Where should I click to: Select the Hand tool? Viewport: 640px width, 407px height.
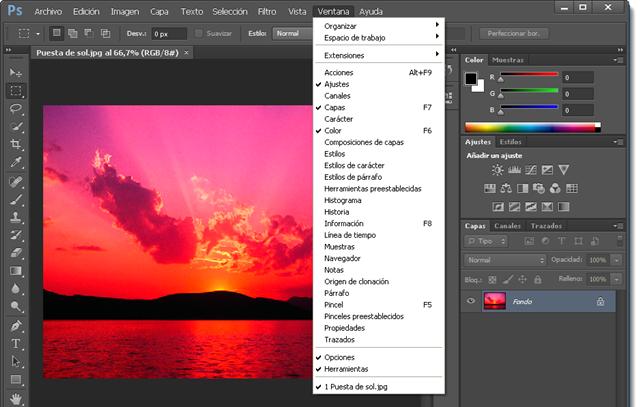tap(16, 398)
